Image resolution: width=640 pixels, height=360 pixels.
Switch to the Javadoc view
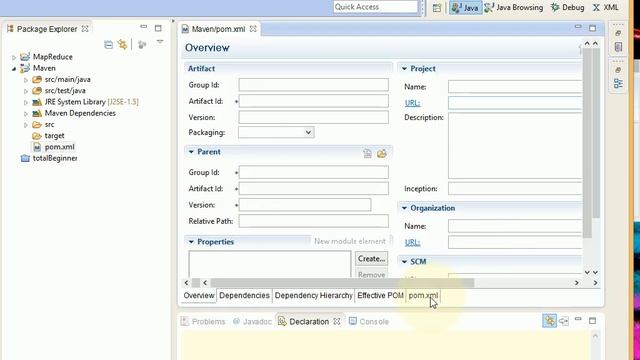[x=252, y=322]
